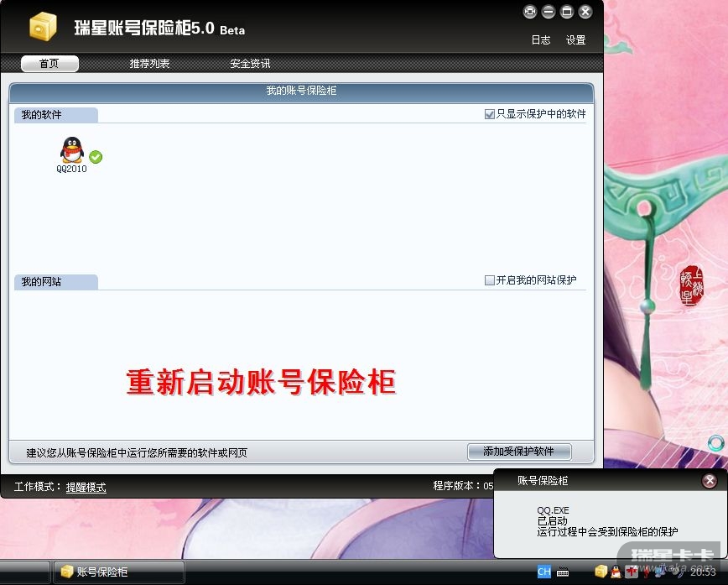Click the 程序版本 status text
Image resolution: width=728 pixels, height=585 pixels.
point(463,486)
